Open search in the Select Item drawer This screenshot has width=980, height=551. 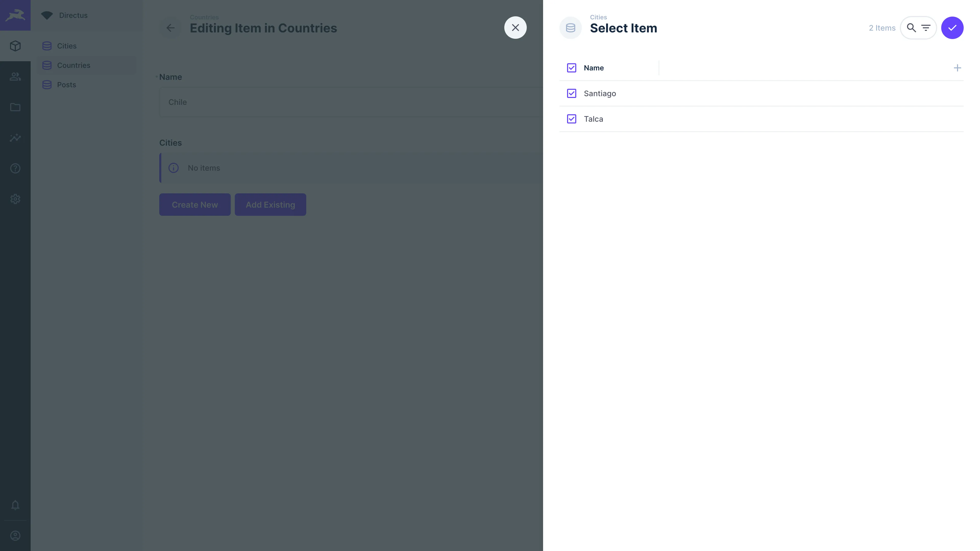[912, 27]
